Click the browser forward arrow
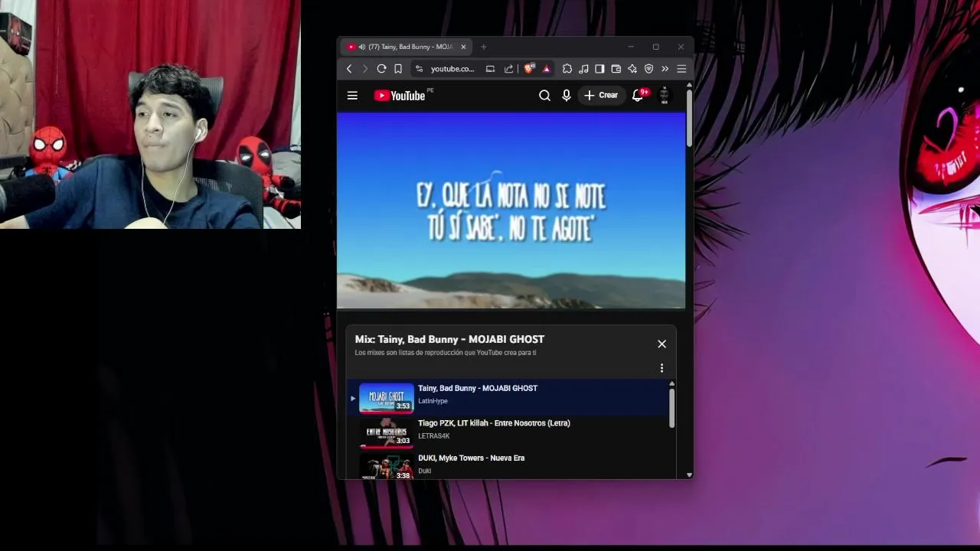Image resolution: width=980 pixels, height=551 pixels. tap(364, 69)
